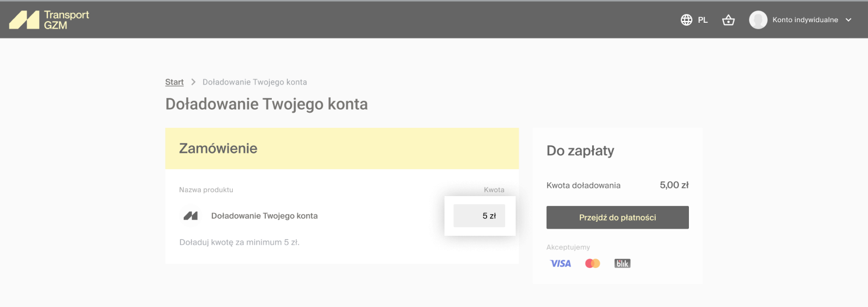
Task: Click the Mastercard payment logo
Action: (x=593, y=264)
